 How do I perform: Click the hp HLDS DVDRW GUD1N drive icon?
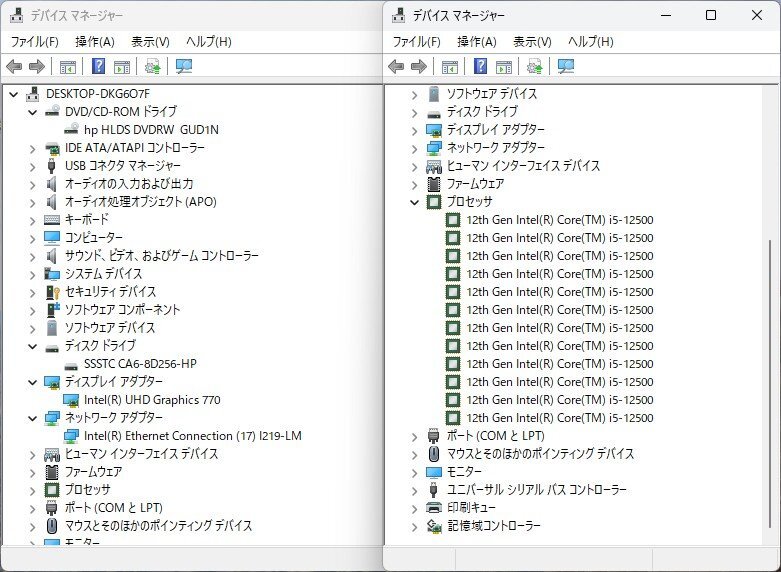coord(71,130)
